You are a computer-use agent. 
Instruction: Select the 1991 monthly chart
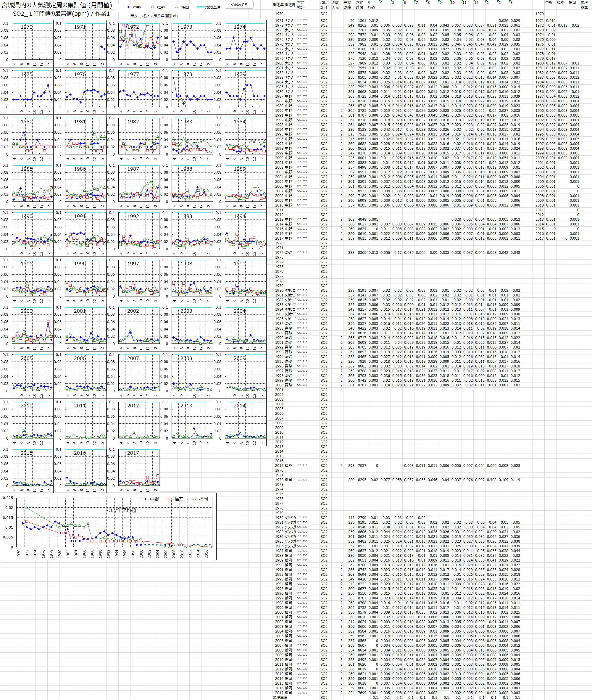[x=80, y=233]
